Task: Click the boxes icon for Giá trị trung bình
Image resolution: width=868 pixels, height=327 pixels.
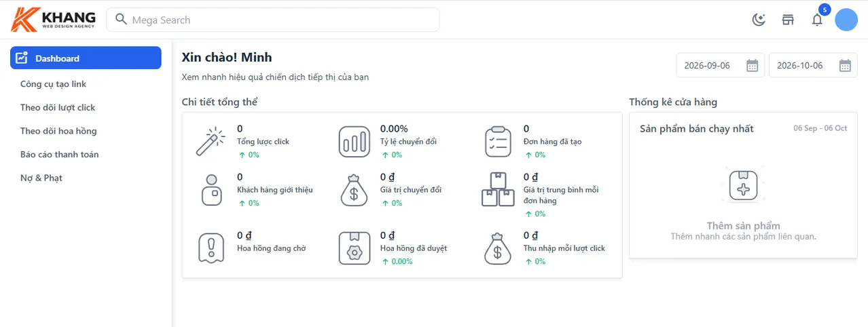Action: pos(497,189)
